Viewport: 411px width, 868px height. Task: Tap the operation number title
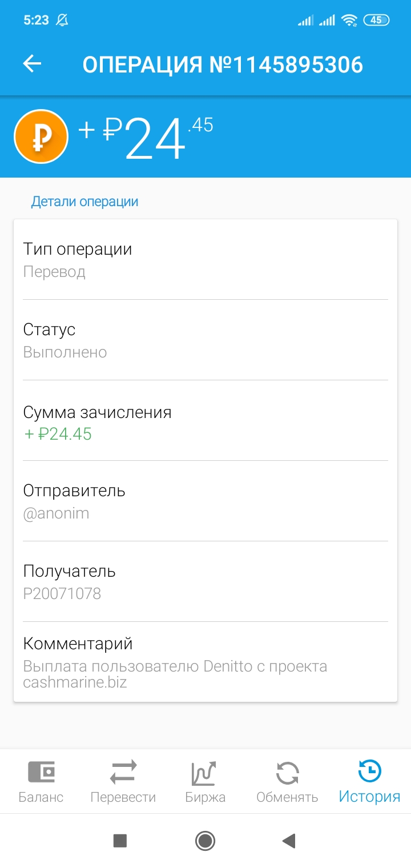tap(223, 65)
